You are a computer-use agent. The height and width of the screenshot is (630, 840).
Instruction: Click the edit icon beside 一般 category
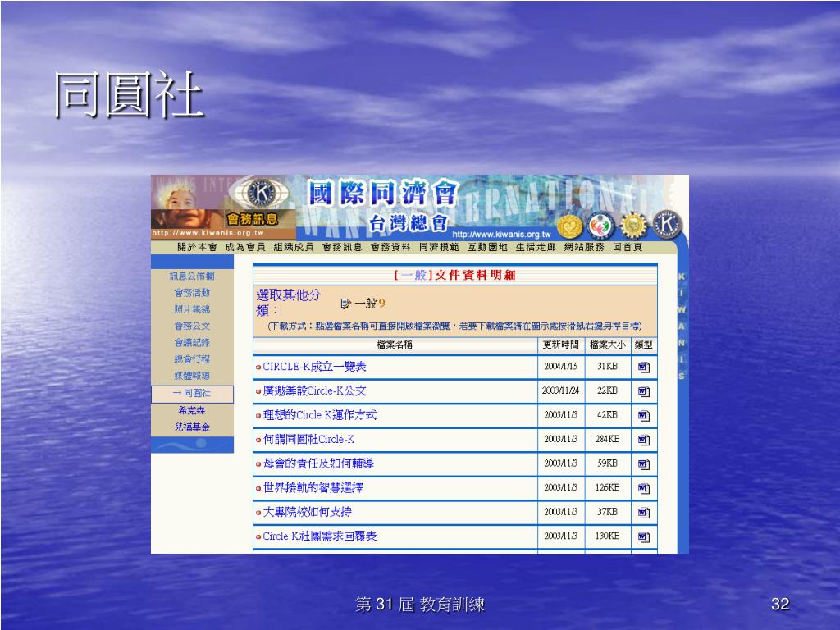click(x=345, y=304)
